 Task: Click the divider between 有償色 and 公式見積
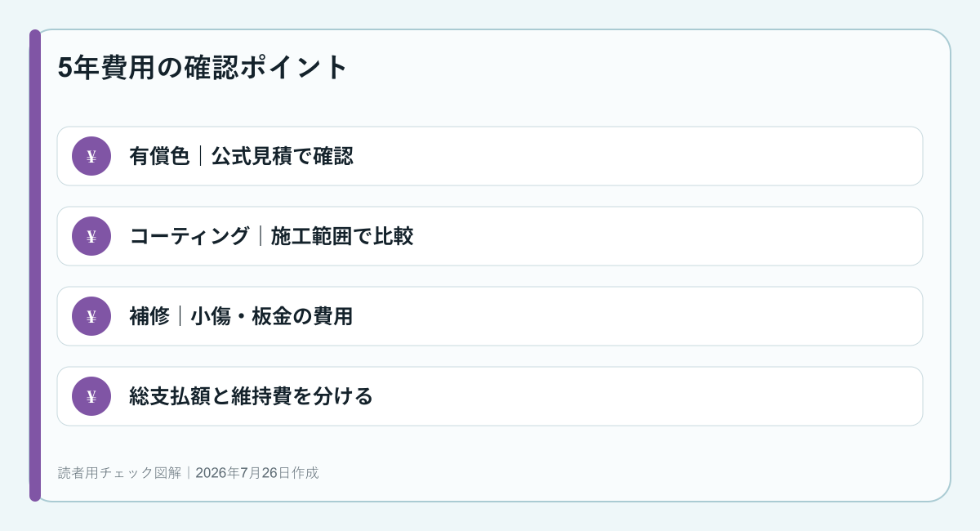coord(201,156)
